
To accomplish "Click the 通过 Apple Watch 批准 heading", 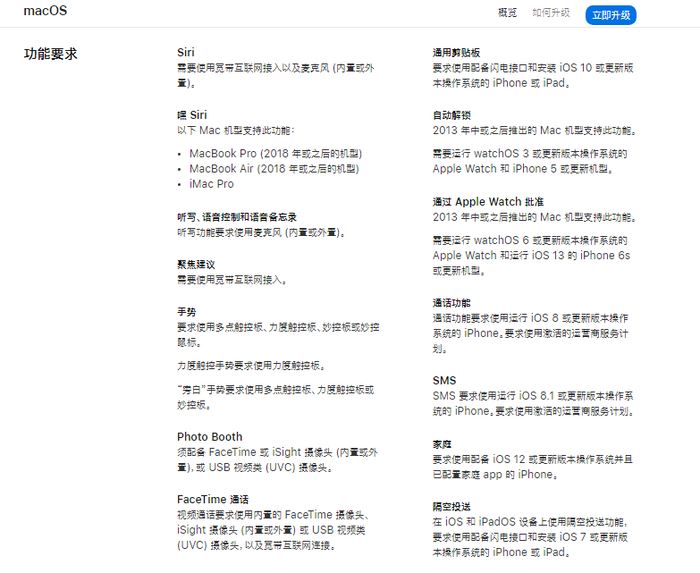I will [x=488, y=201].
